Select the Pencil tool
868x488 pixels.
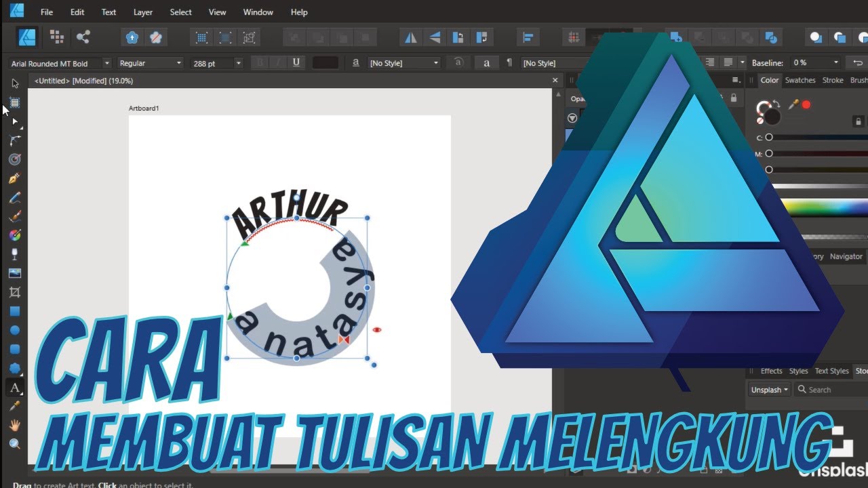15,197
